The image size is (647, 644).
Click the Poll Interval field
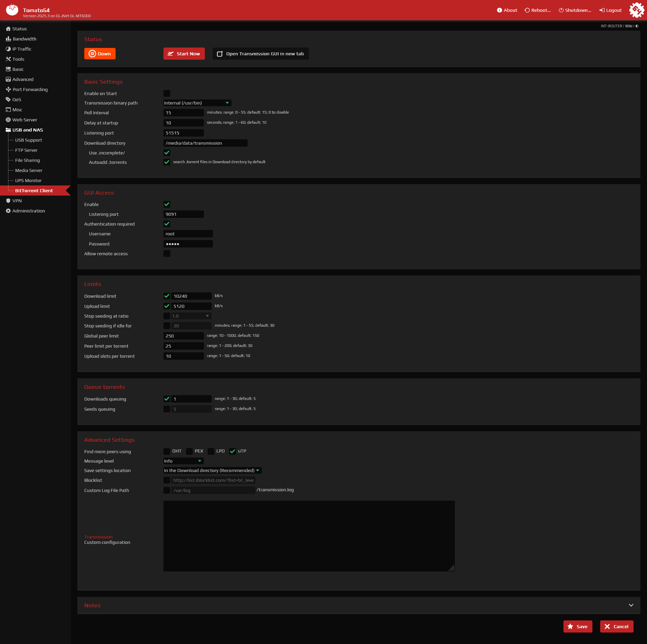coord(183,113)
